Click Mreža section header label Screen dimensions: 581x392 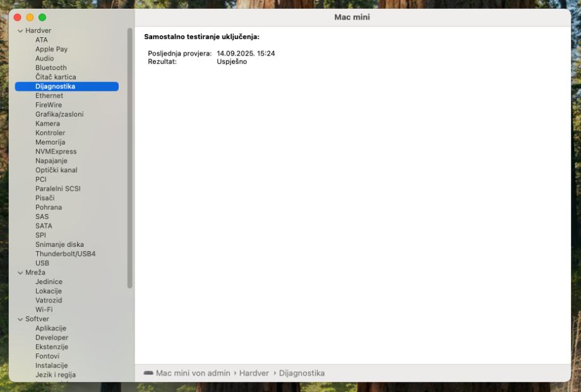[x=35, y=272]
